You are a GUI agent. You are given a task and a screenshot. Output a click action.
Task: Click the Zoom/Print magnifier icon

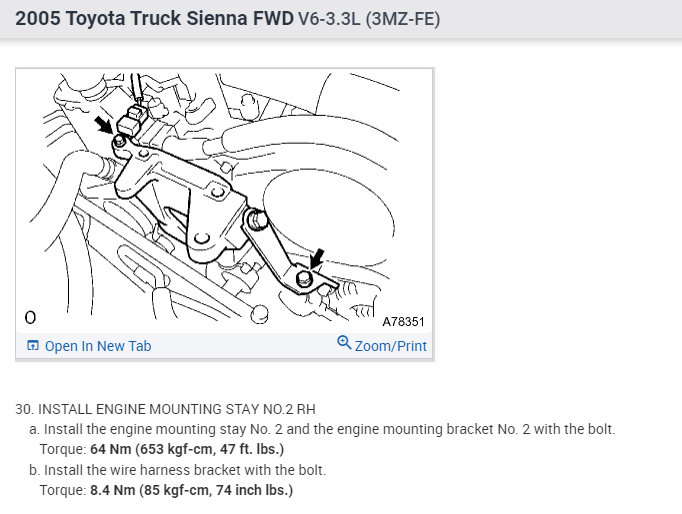(344, 343)
